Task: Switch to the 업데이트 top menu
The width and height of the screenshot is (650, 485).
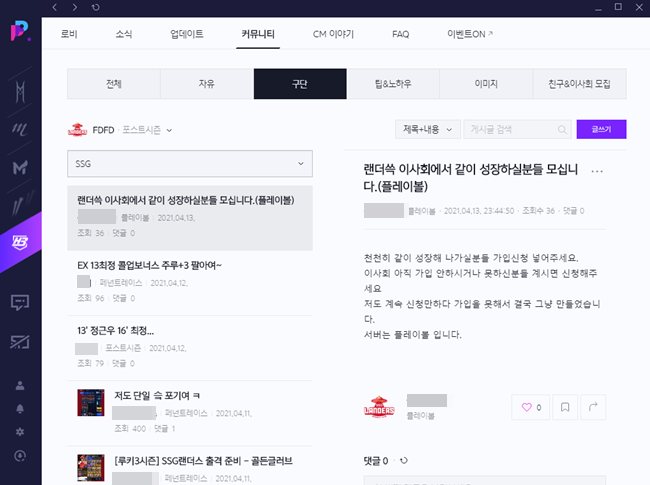Action: tap(186, 34)
